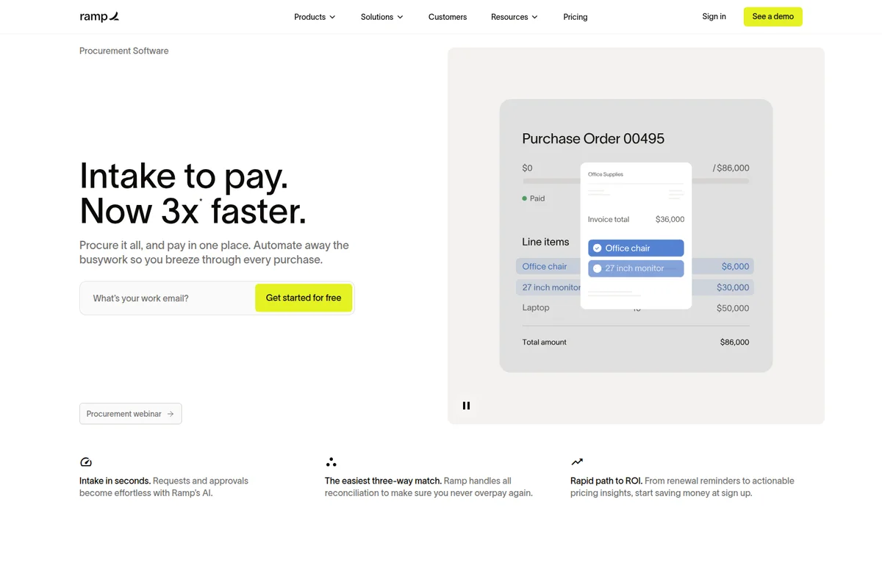
Task: Click the Sign in link
Action: 713,16
